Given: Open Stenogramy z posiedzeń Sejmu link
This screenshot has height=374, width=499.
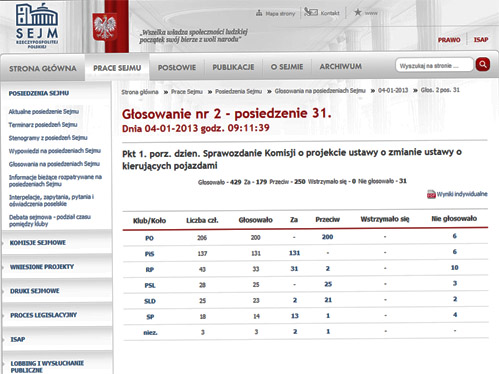Looking at the screenshot, I should tap(48, 138).
